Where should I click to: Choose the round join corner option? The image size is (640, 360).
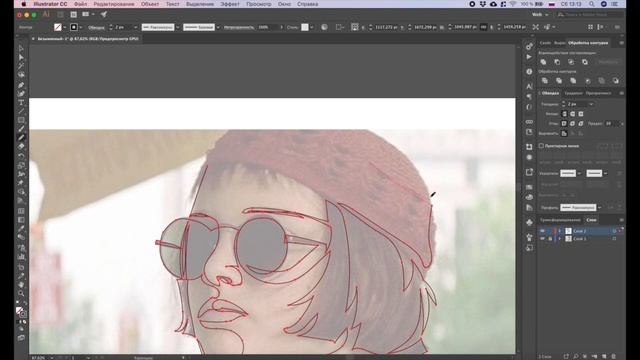click(x=573, y=123)
